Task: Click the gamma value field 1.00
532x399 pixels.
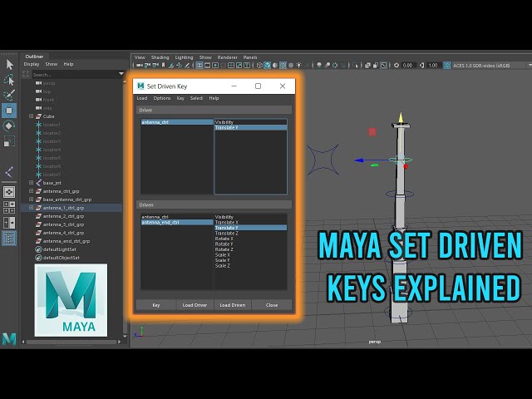Action: [433, 65]
